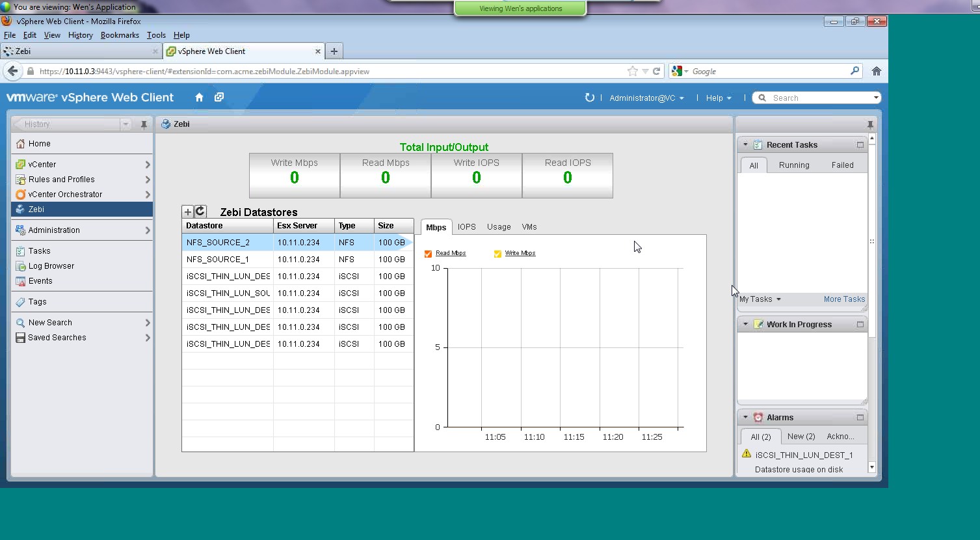Toggle the Write Mbps series checkbox
Image resolution: width=980 pixels, height=540 pixels.
pyautogui.click(x=497, y=254)
